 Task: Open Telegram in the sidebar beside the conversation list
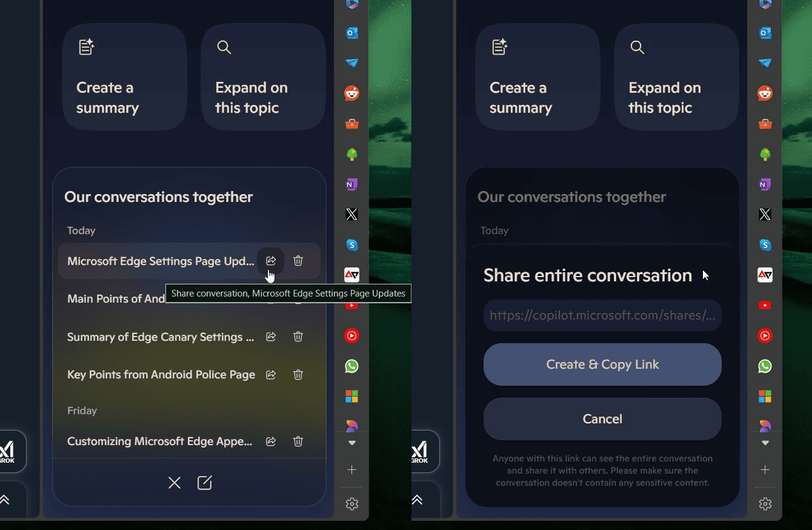[352, 63]
